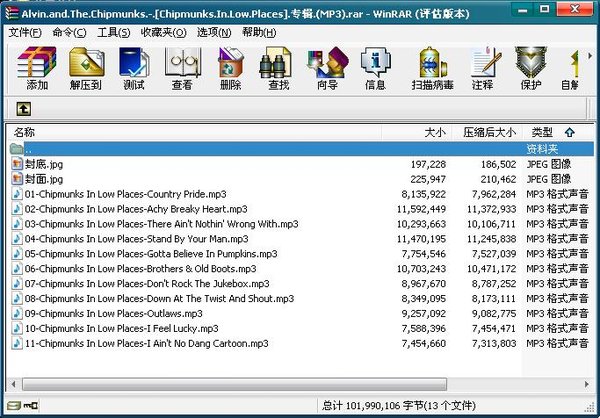Image resolution: width=600 pixels, height=418 pixels.
Task: Sort by the 大小 column header
Action: pyautogui.click(x=417, y=133)
